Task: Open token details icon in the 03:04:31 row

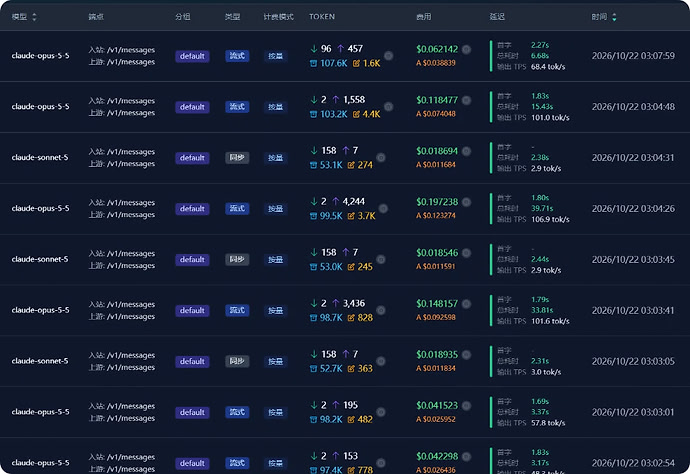Action: [x=381, y=158]
